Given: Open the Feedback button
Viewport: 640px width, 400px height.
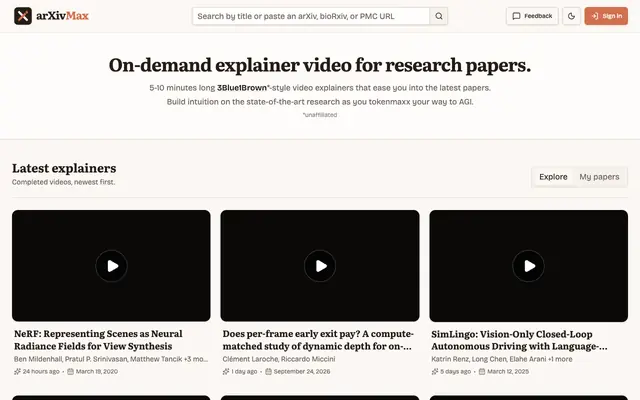Looking at the screenshot, I should click(x=532, y=16).
